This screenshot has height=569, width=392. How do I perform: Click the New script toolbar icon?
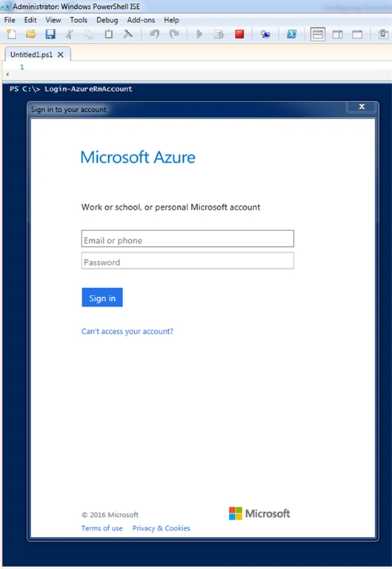point(12,35)
